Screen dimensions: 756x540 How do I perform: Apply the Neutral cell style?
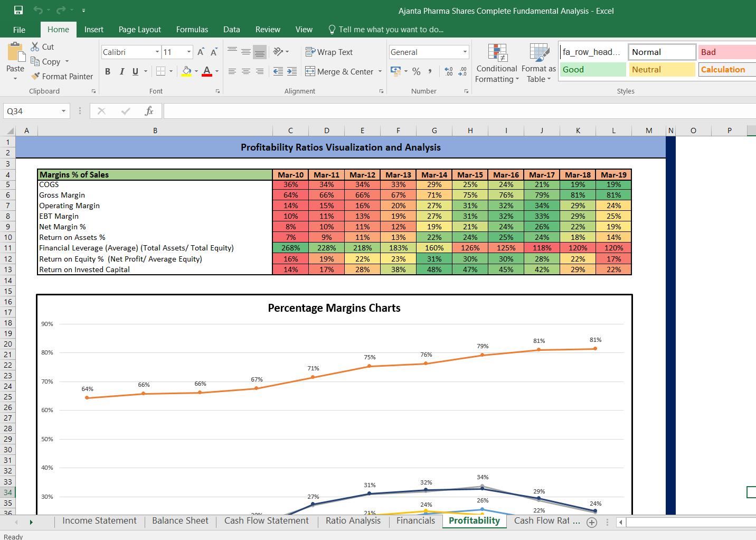pos(662,70)
